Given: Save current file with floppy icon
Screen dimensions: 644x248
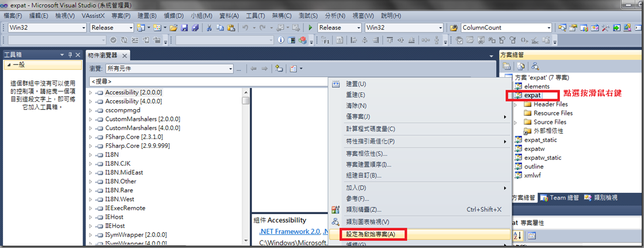Looking at the screenshot, I should (x=184, y=28).
